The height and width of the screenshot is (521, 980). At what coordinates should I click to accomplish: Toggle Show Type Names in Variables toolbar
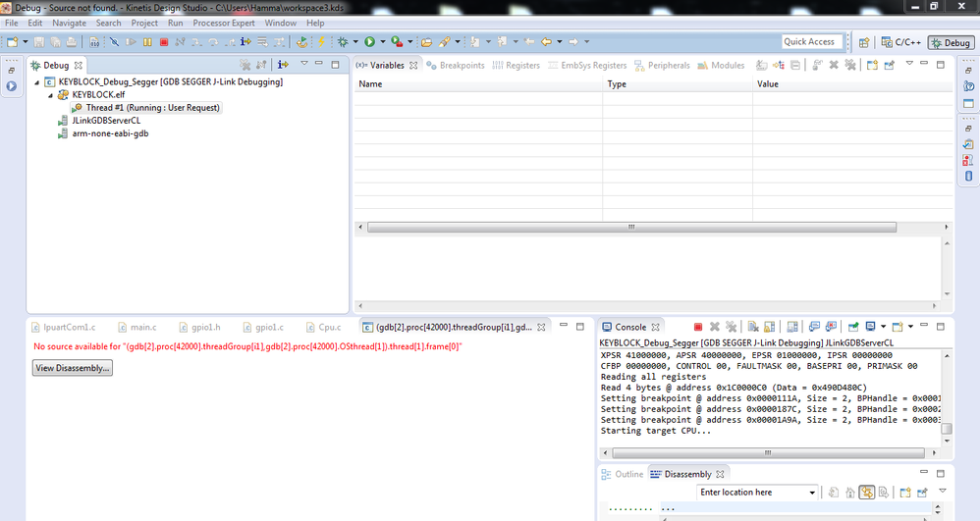pos(761,65)
